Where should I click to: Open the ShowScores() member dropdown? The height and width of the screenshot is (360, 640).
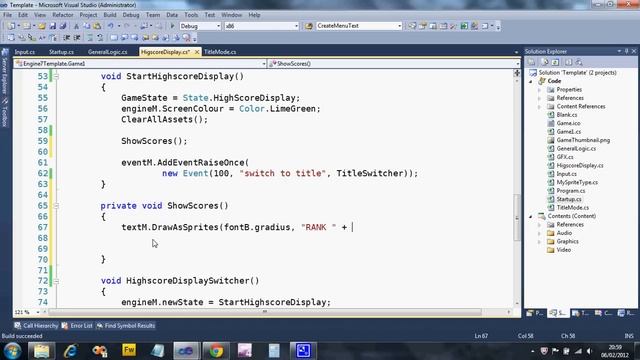pyautogui.click(x=517, y=64)
